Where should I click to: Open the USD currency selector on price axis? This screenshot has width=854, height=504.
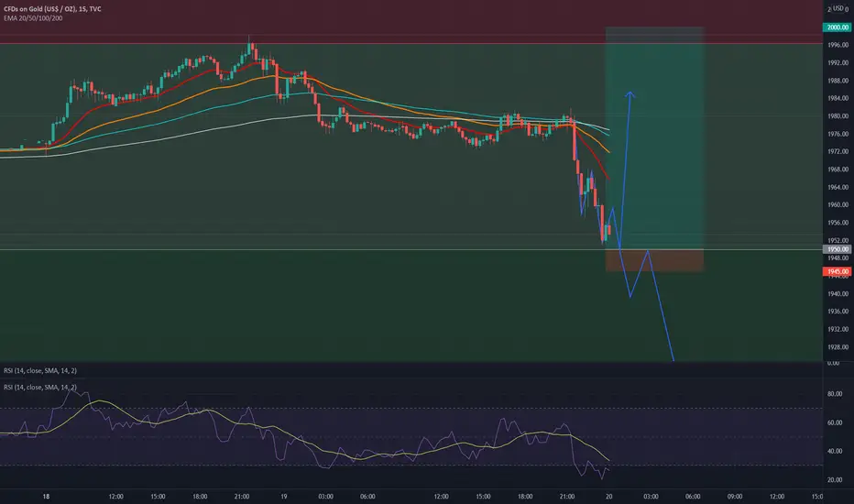click(x=838, y=8)
